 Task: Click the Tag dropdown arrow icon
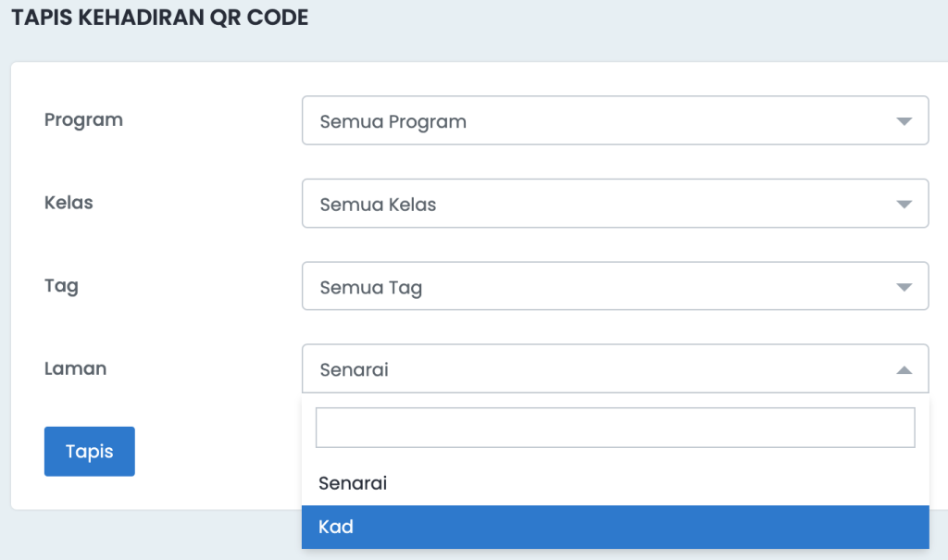[x=904, y=287]
